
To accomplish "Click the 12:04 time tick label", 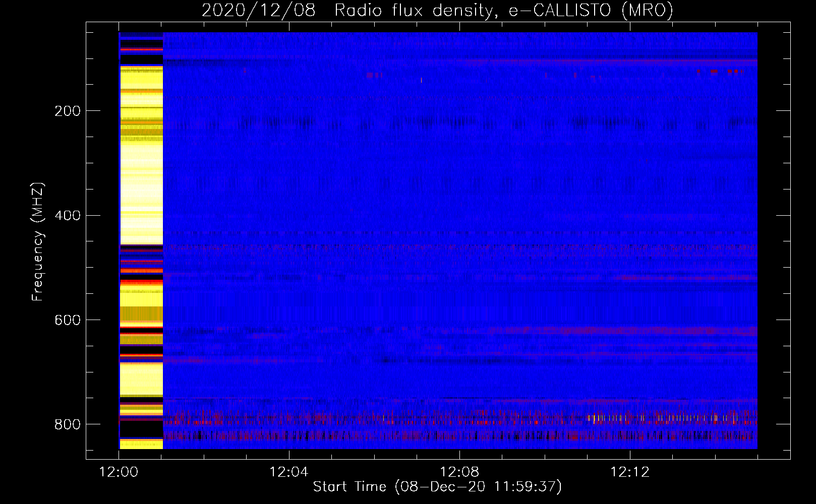I will [x=289, y=472].
